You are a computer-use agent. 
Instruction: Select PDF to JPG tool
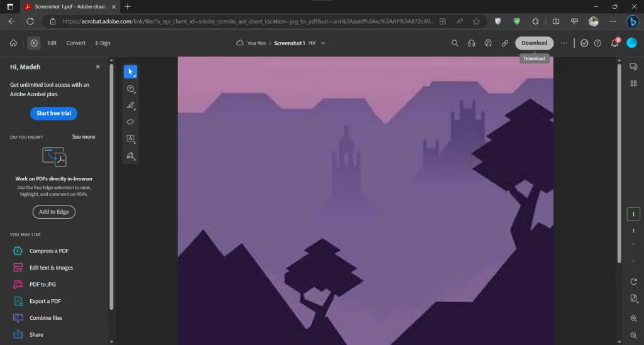43,284
